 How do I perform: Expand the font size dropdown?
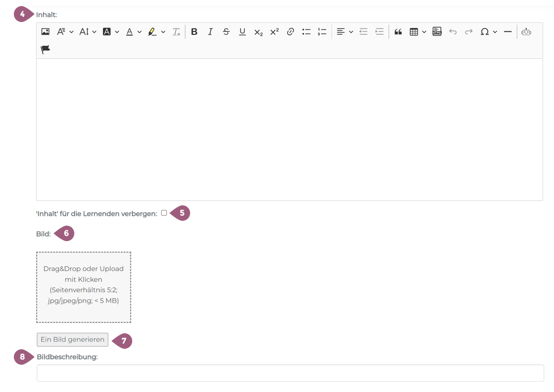pyautogui.click(x=88, y=32)
